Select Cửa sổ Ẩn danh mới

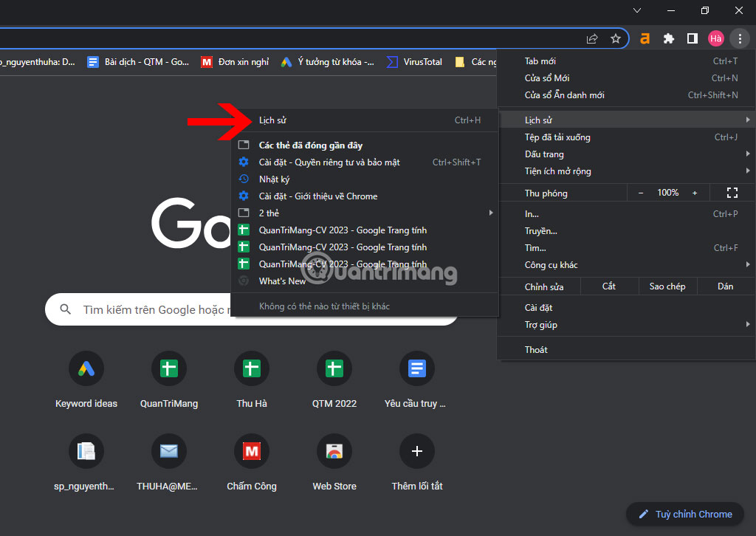click(626, 95)
